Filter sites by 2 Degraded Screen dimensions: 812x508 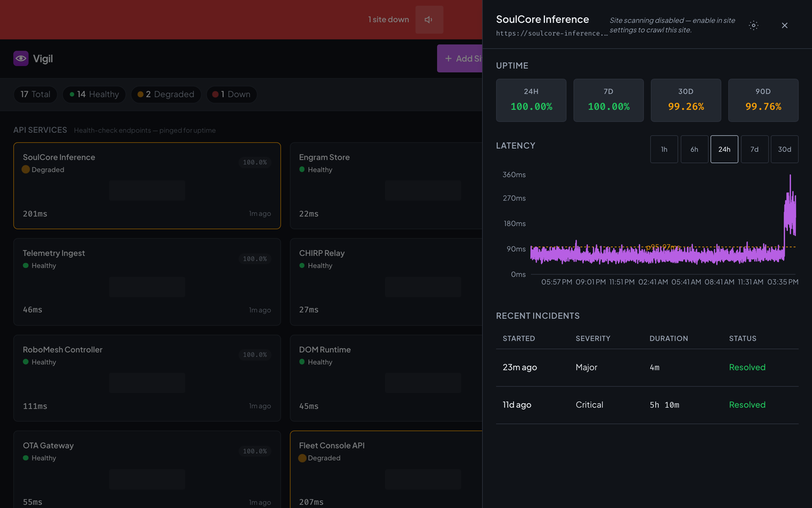click(166, 95)
